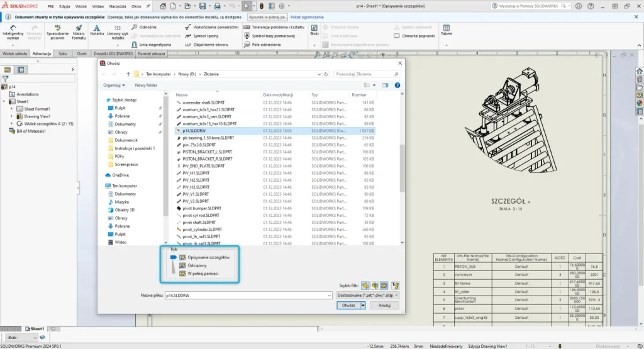Viewport: 644px width, 349px height.
Task: Click the Rebuild traffic light icon
Action: click(261, 6)
